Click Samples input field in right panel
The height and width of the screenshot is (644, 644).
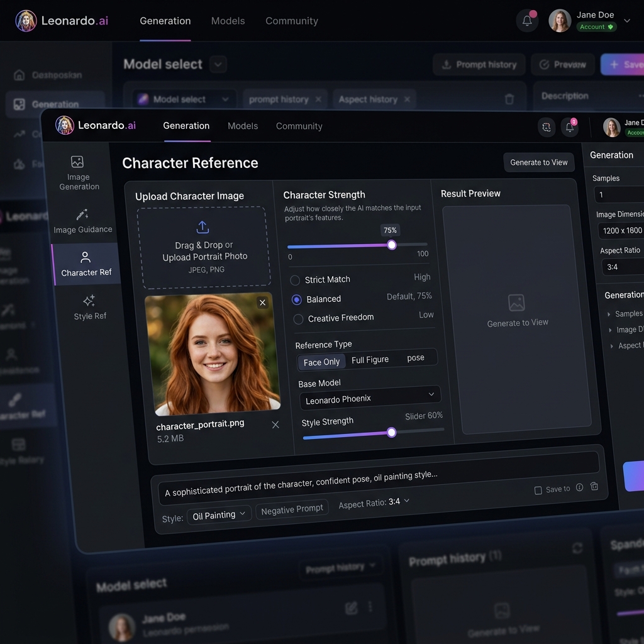[619, 195]
